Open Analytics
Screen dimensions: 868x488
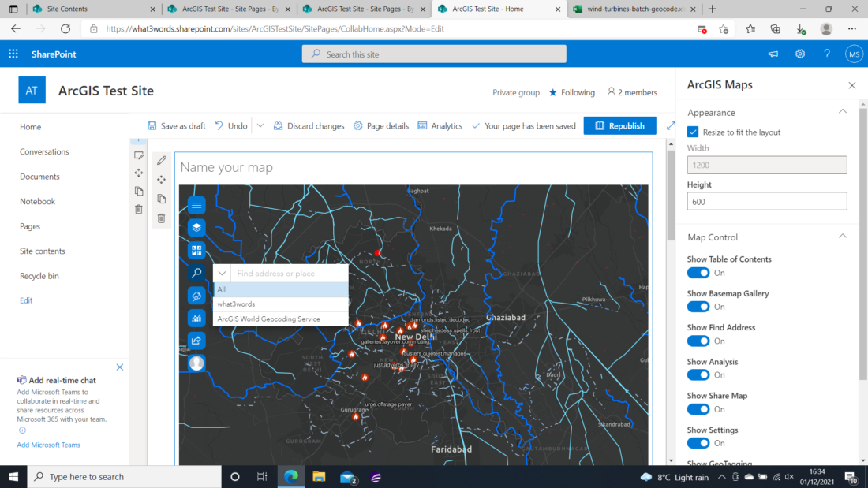click(x=440, y=125)
